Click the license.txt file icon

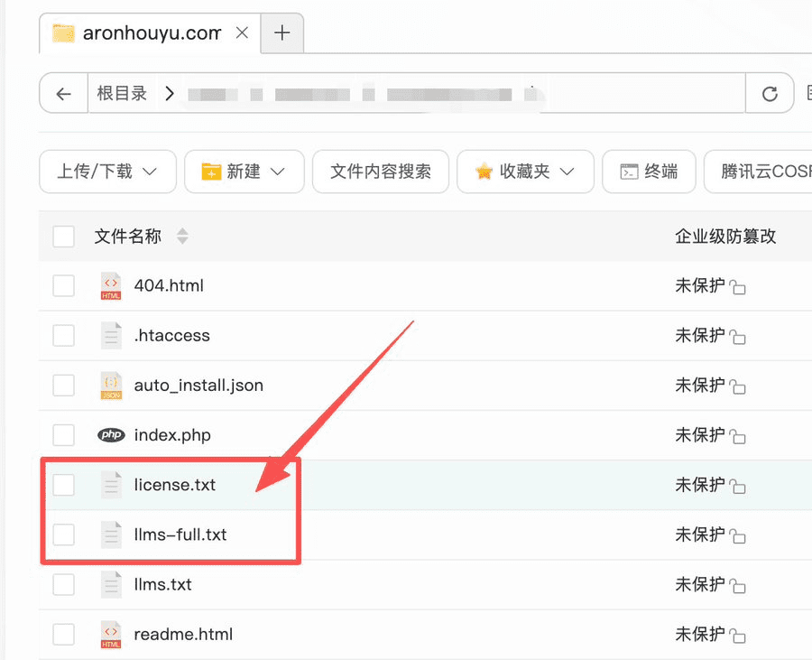111,485
